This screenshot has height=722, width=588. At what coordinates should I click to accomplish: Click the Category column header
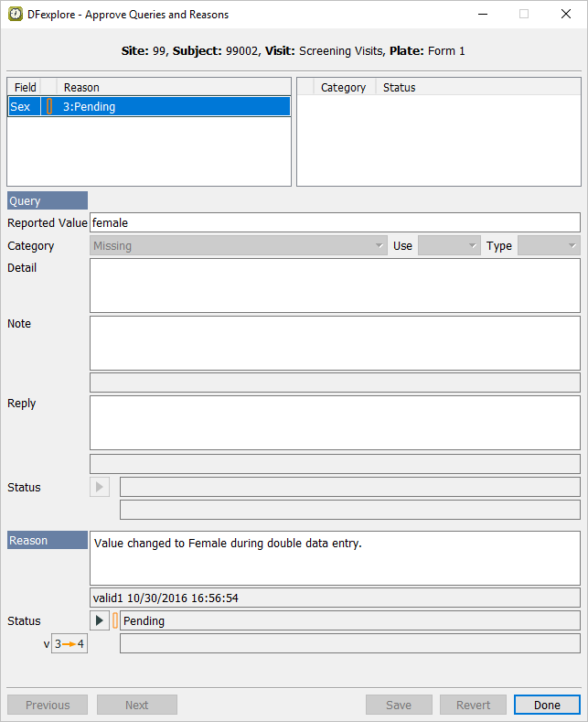[x=343, y=87]
